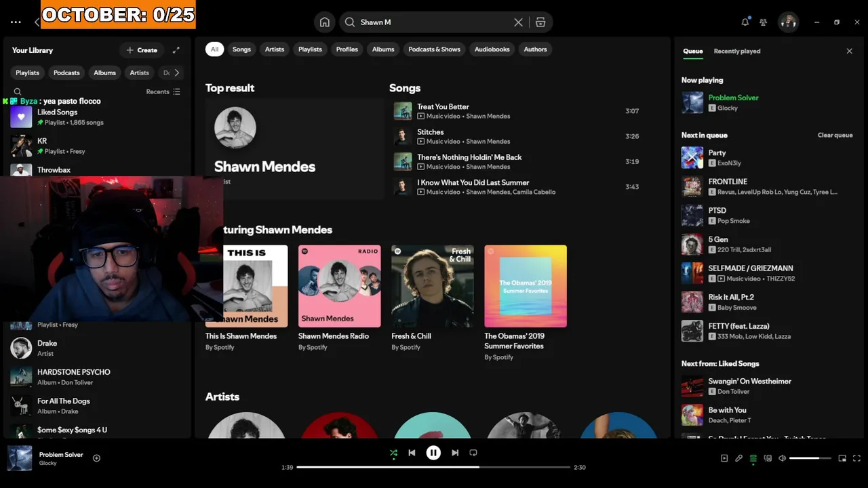
Task: Clear the queue
Action: click(x=835, y=135)
